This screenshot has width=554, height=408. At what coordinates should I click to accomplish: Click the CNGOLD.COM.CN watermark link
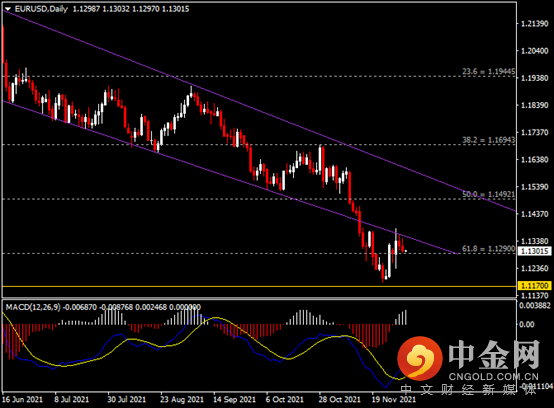494,377
